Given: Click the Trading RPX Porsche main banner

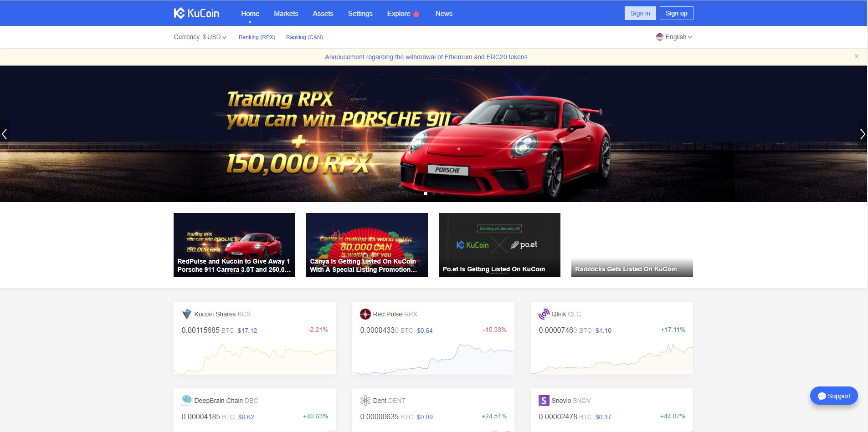Looking at the screenshot, I should [433, 134].
